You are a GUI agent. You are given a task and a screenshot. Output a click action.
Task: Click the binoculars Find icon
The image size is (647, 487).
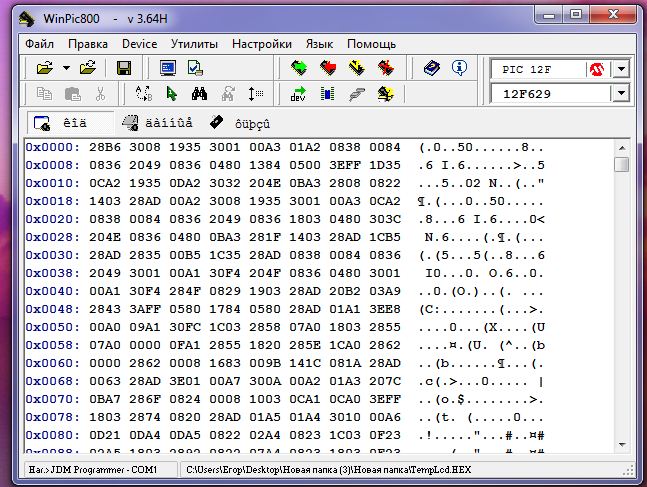click(199, 94)
